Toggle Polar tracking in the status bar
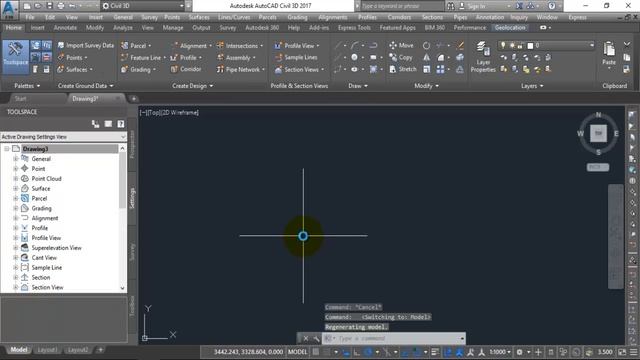Image resolution: width=640 pixels, height=360 pixels. [x=368, y=352]
